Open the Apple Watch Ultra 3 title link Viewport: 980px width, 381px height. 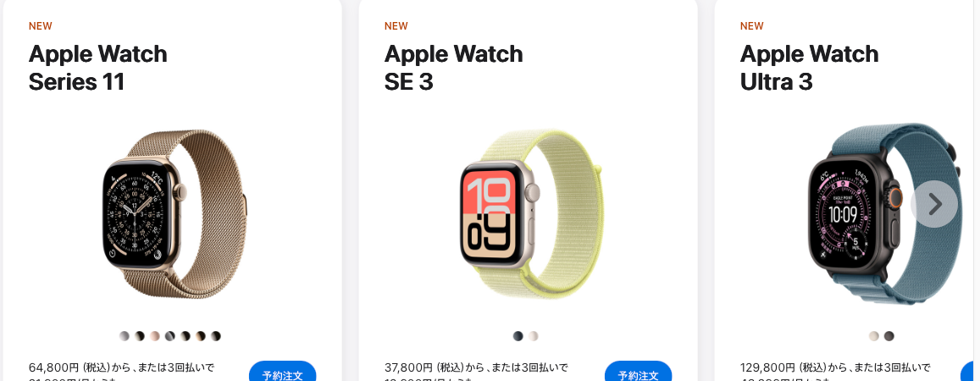tap(810, 68)
